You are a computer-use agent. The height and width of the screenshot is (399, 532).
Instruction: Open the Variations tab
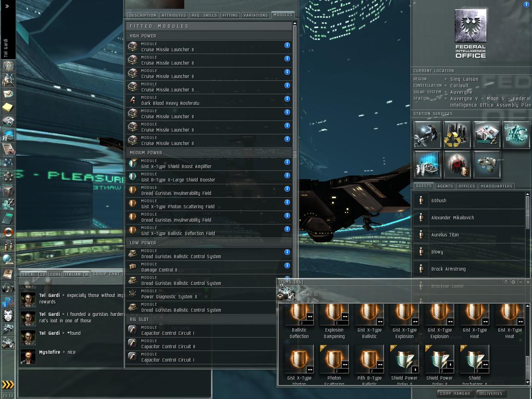click(x=255, y=15)
